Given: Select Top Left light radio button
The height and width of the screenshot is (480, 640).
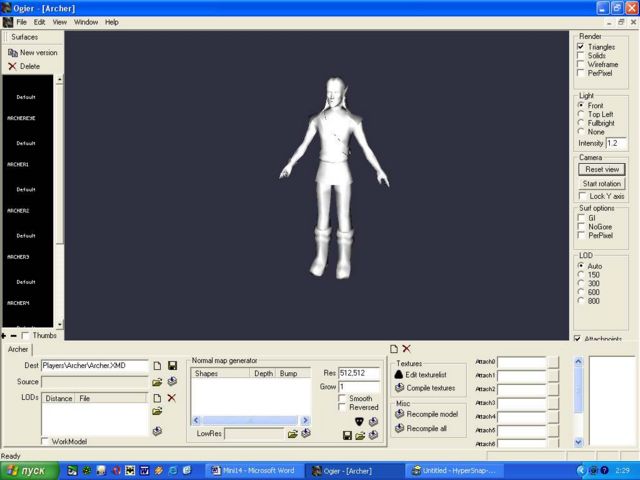Looking at the screenshot, I should pyautogui.click(x=581, y=114).
